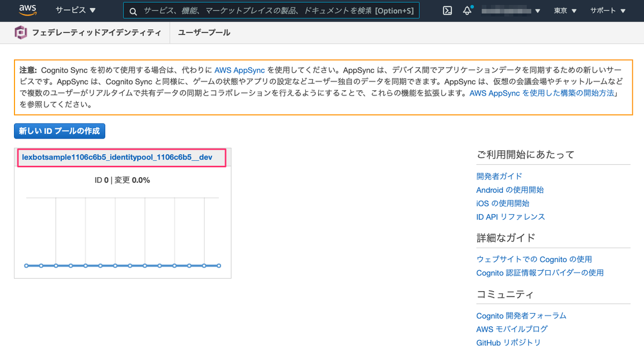Click the purple Cognito service icon

click(19, 32)
